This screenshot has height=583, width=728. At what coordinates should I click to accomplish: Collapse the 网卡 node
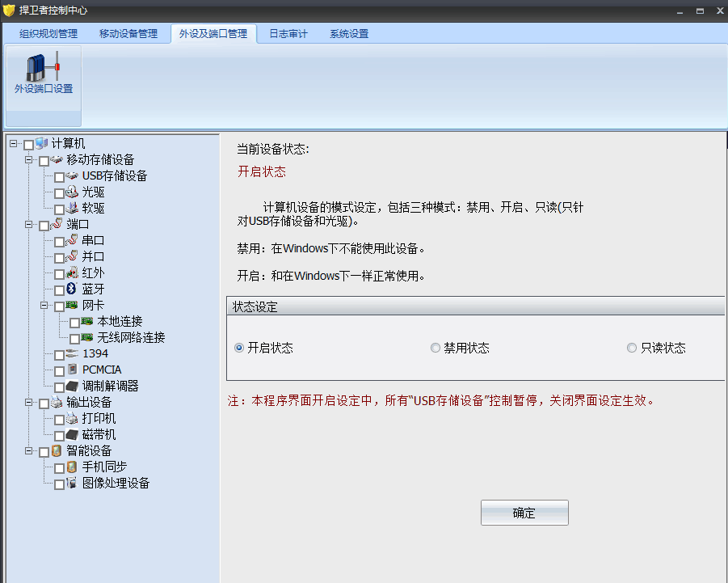click(44, 305)
